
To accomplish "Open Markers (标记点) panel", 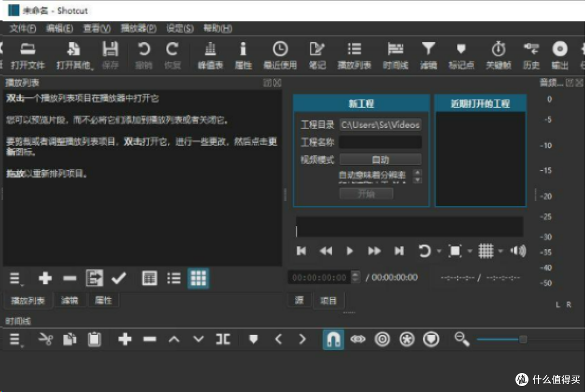I will click(x=461, y=56).
